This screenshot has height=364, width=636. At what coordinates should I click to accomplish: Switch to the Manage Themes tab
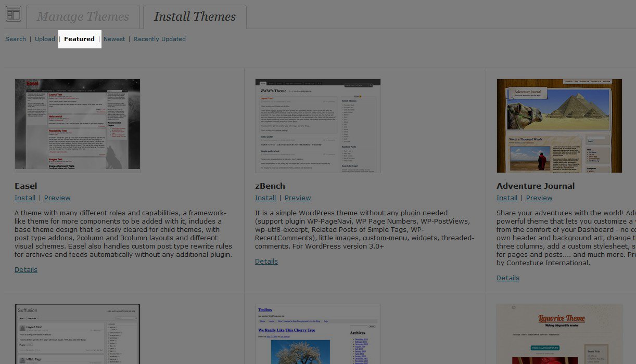point(83,17)
